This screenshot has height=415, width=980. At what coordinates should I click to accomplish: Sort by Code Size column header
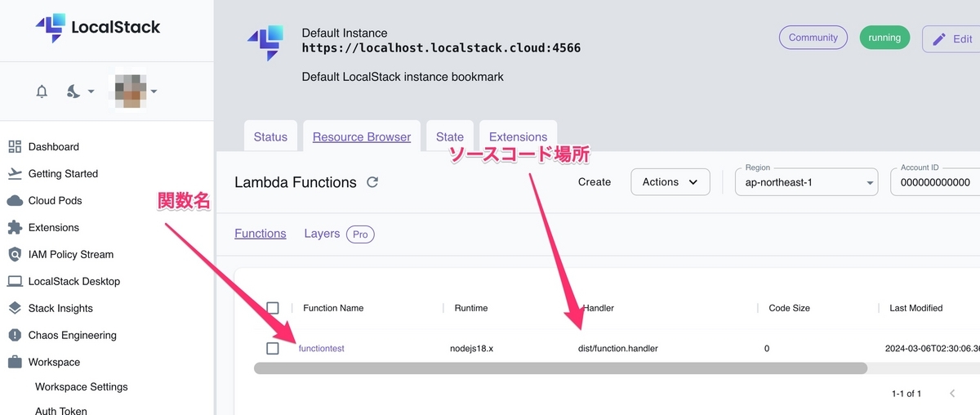click(x=790, y=308)
